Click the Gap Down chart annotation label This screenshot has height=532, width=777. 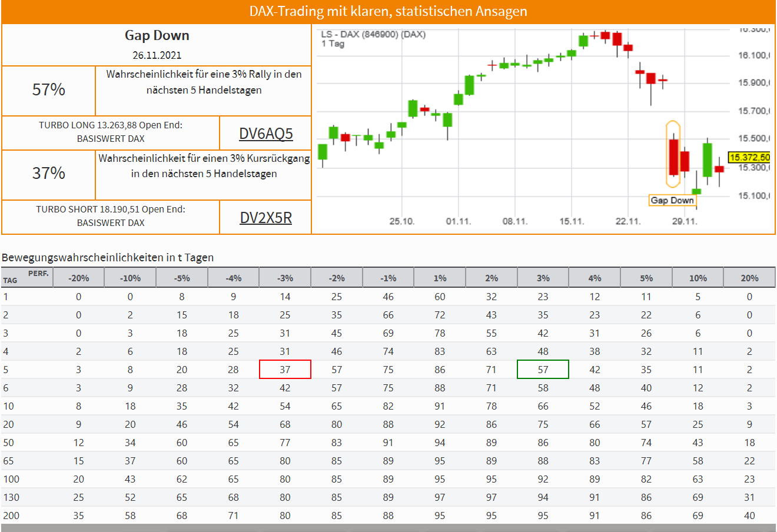pos(672,200)
